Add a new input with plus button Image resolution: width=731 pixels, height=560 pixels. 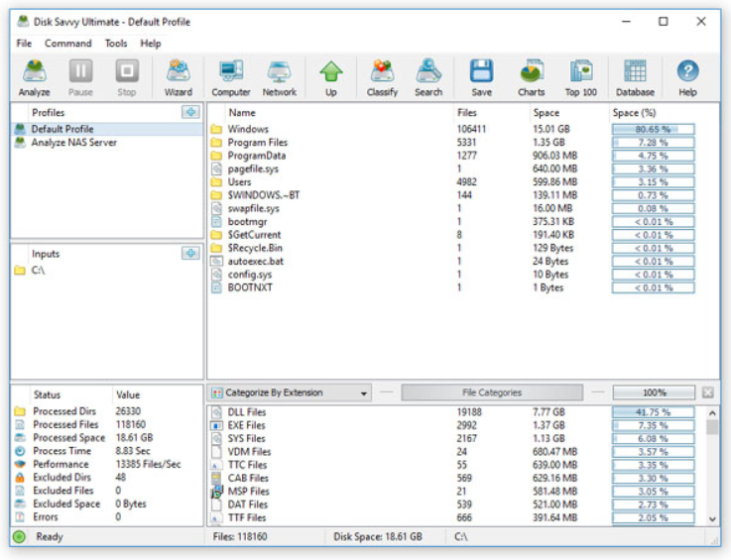click(190, 253)
